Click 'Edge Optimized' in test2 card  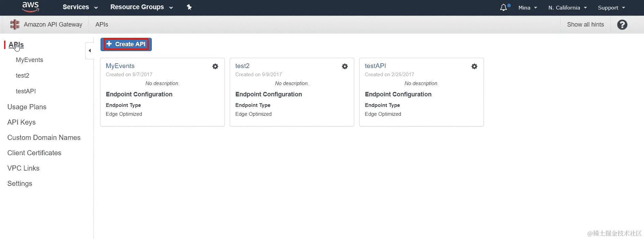253,114
